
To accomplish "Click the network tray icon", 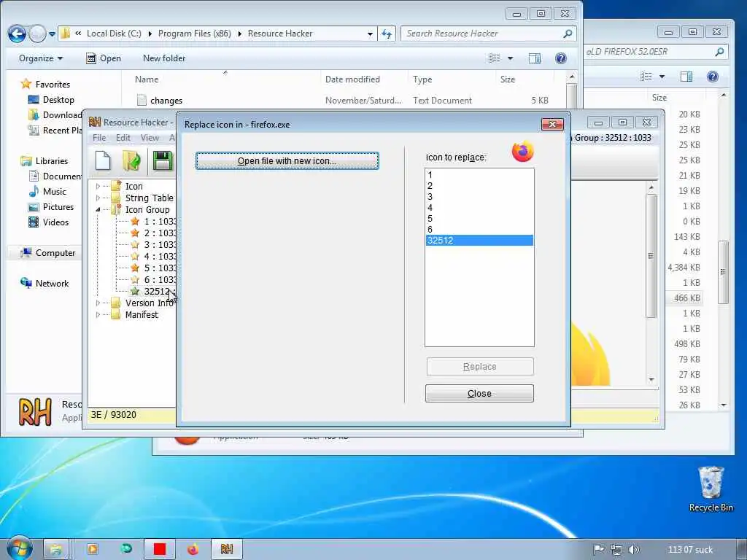I will tap(616, 550).
